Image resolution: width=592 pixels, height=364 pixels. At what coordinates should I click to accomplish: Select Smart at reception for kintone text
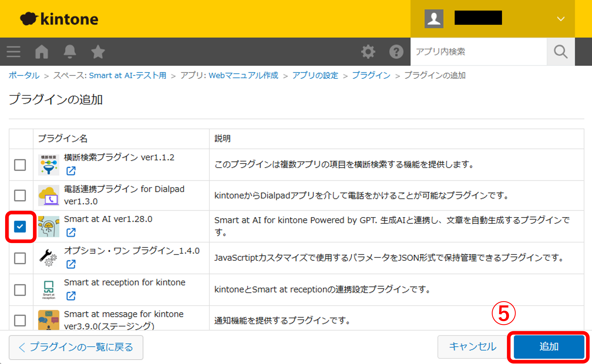point(125,282)
